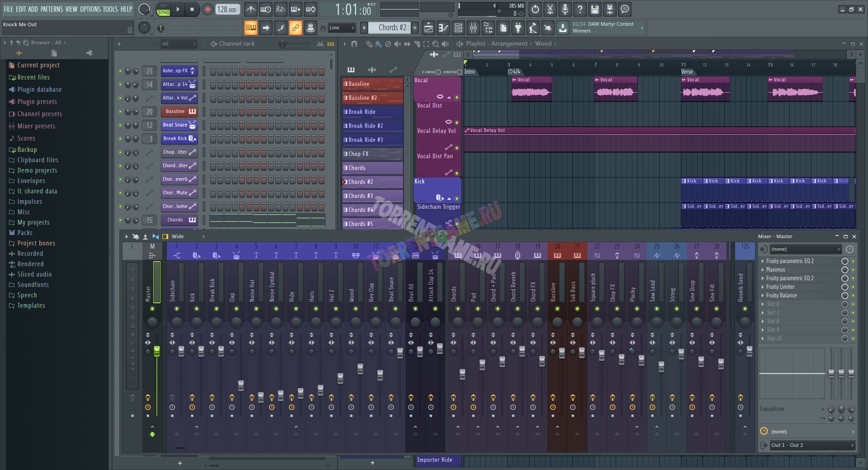Viewport: 868px width, 470px height.
Task: Open the piano roll view button
Action: [443, 28]
